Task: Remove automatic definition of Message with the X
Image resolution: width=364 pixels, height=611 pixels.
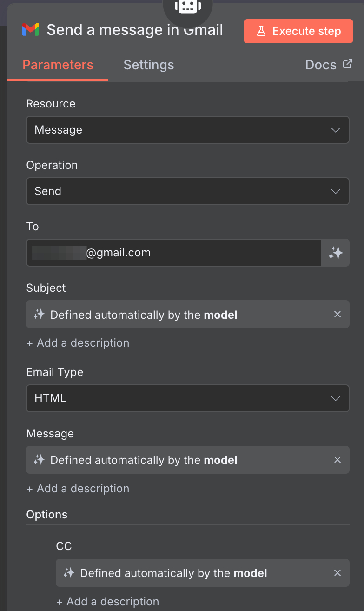Action: click(x=338, y=460)
